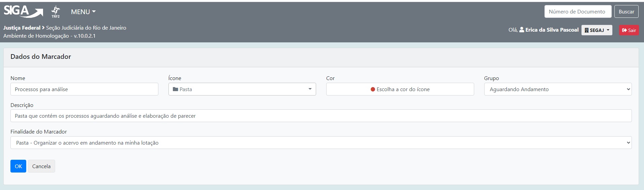
Task: Click the SIGA logo in the header
Action: click(x=23, y=11)
